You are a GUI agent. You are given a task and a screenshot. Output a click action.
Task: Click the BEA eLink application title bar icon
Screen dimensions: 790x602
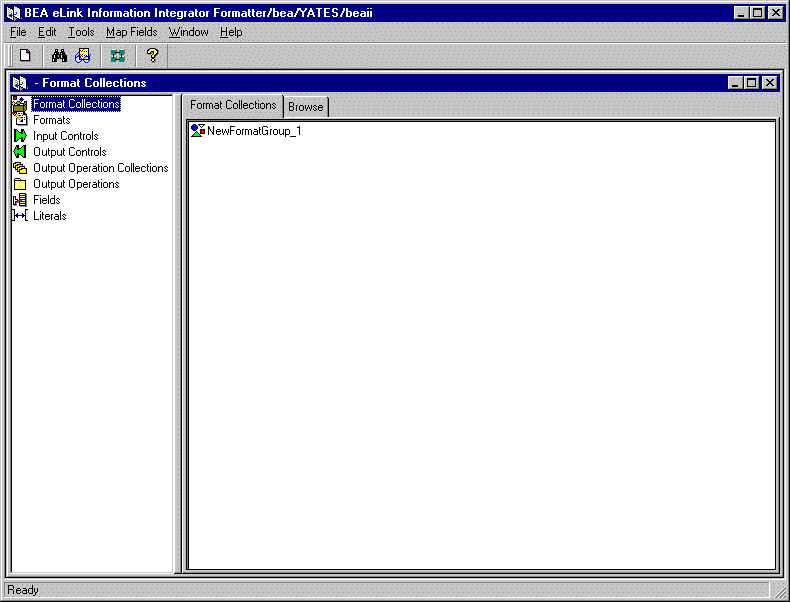[x=13, y=13]
